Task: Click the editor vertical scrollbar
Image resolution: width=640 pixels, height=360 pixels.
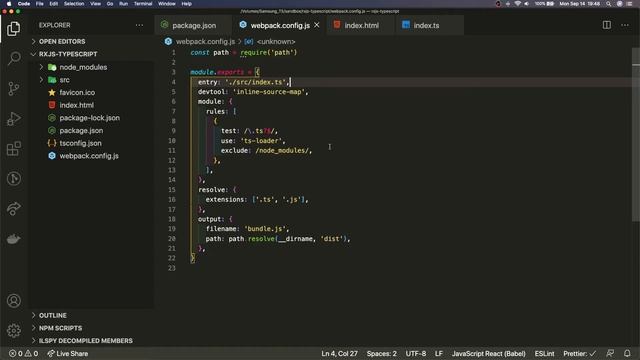Action: (x=636, y=135)
